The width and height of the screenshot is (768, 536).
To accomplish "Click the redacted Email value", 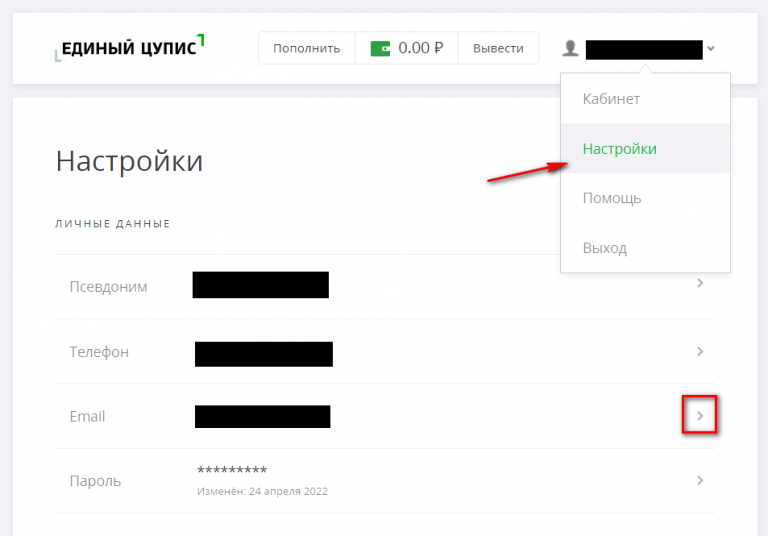I will [x=262, y=417].
